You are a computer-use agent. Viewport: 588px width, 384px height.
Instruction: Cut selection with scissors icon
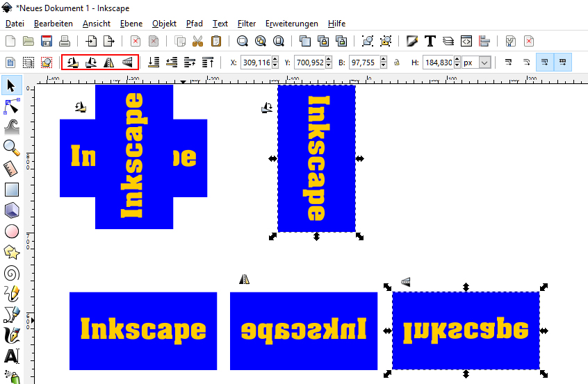[197, 41]
